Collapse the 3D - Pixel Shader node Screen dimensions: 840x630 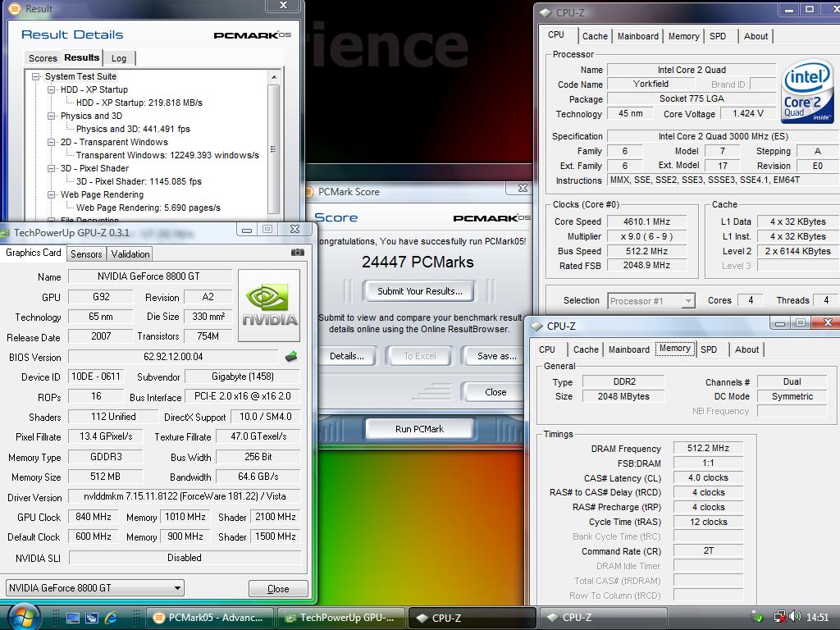click(52, 168)
